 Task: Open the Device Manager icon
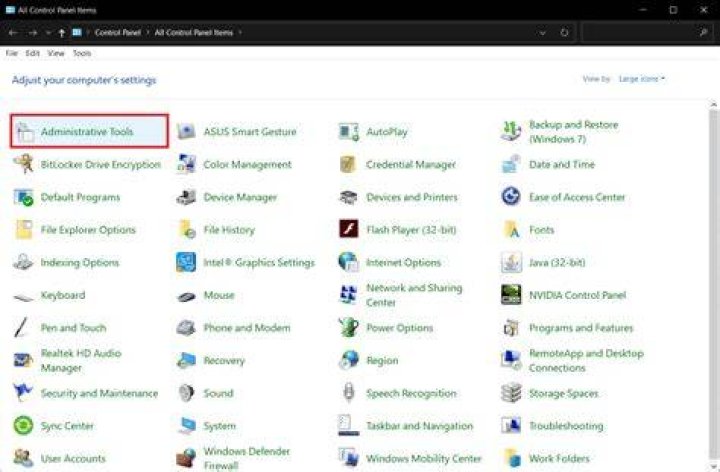click(x=186, y=197)
